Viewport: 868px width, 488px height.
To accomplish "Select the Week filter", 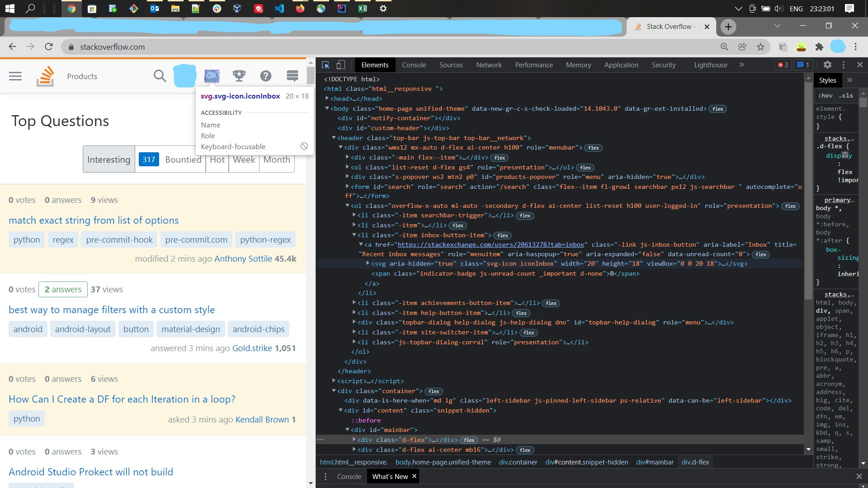I will (x=244, y=159).
